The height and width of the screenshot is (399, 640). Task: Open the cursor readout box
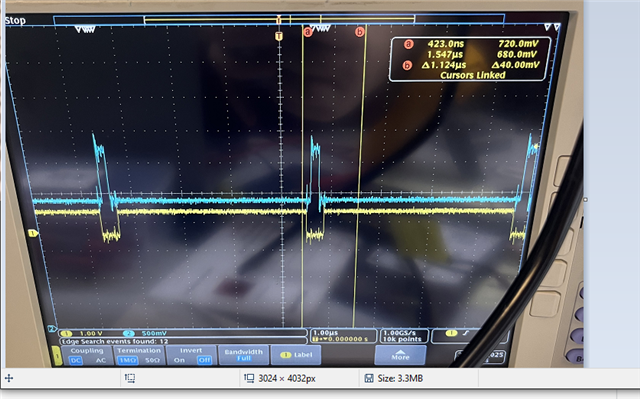point(470,59)
